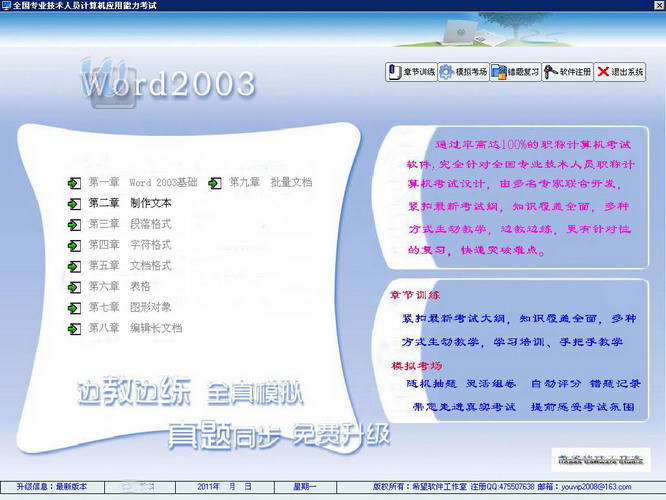The height and width of the screenshot is (500, 666).
Task: Click the arrow icon next to 第六章 表格
Action: [74, 287]
